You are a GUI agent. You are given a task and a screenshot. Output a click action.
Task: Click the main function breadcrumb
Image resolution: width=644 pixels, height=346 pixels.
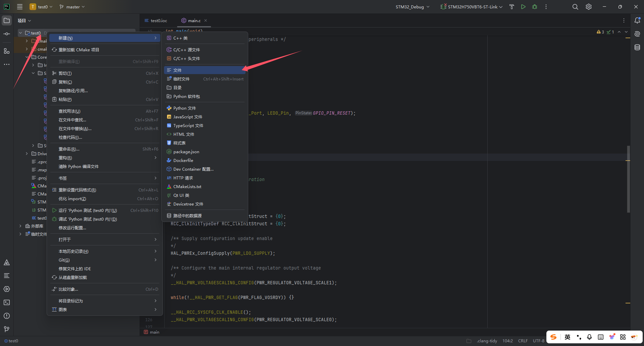(x=152, y=332)
